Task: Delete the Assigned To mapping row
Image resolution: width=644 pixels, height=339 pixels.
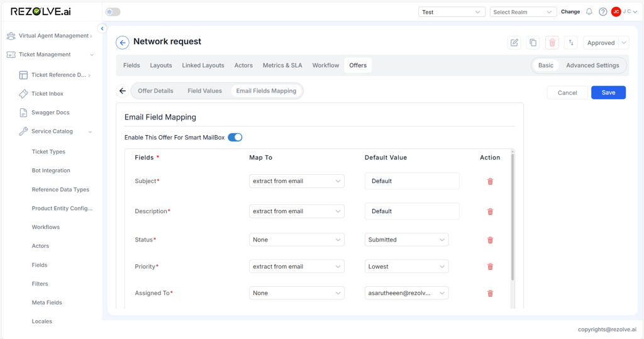Action: tap(490, 293)
